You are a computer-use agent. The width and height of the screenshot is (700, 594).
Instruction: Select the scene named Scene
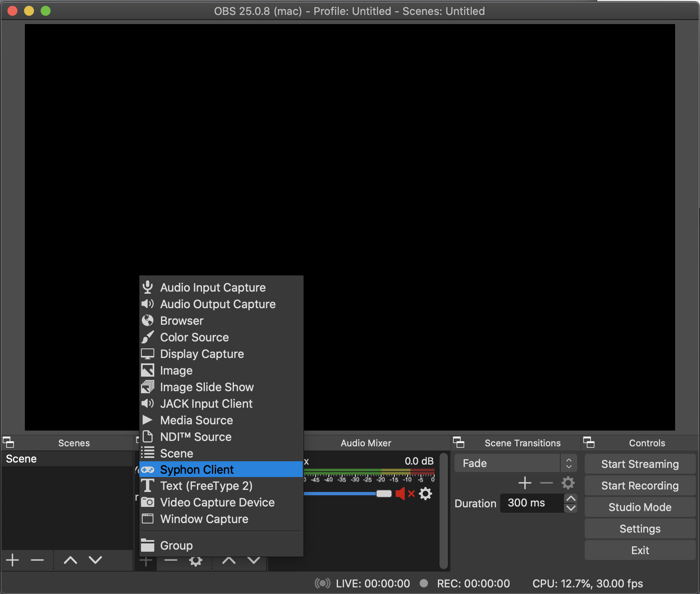tap(67, 459)
